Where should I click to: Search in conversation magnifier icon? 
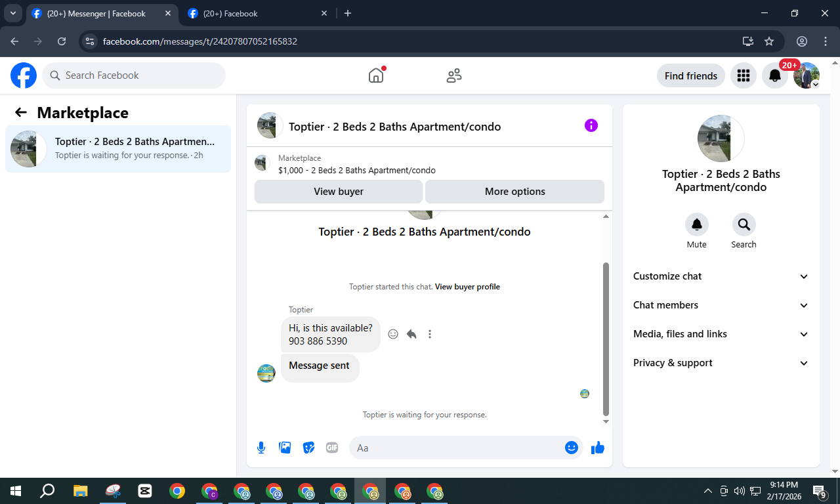[x=744, y=224]
